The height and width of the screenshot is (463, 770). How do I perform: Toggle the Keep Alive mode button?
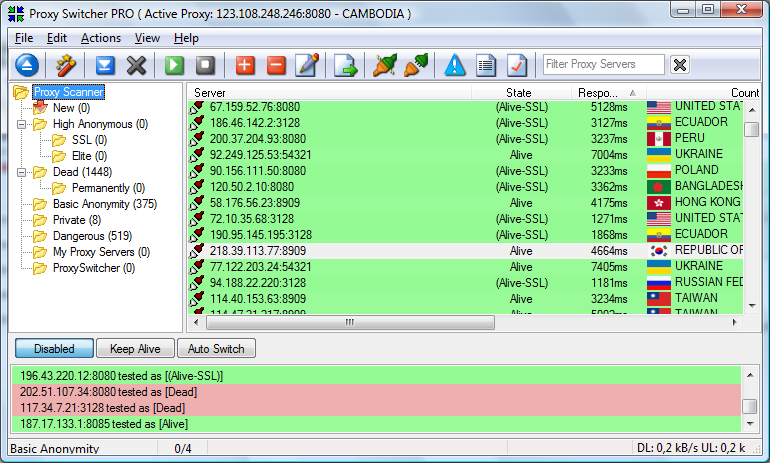pos(135,349)
